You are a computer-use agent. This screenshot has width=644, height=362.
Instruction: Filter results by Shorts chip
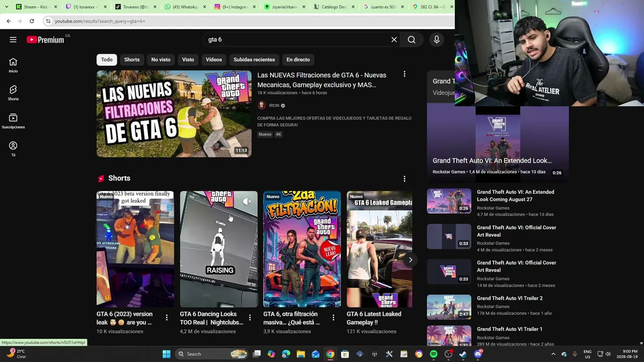132,59
